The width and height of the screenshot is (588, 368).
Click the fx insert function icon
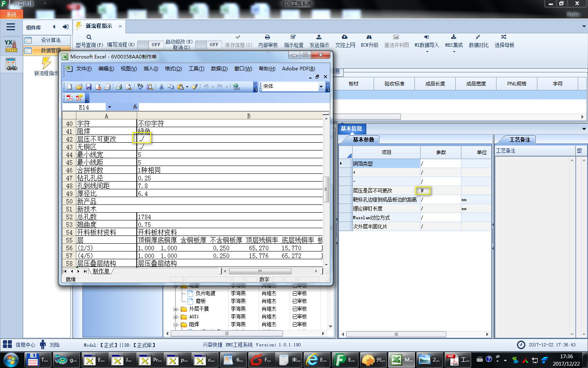point(135,107)
